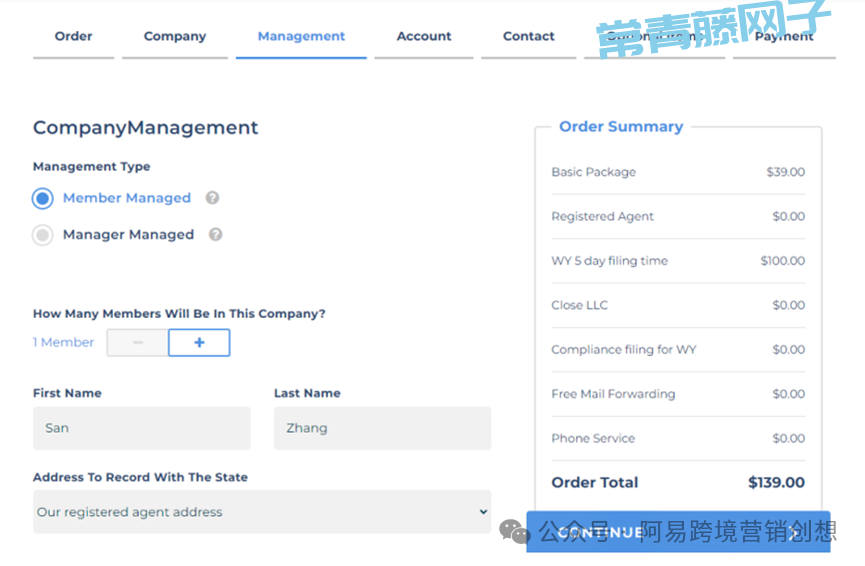
Task: Click the 1 Member count label
Action: point(63,343)
